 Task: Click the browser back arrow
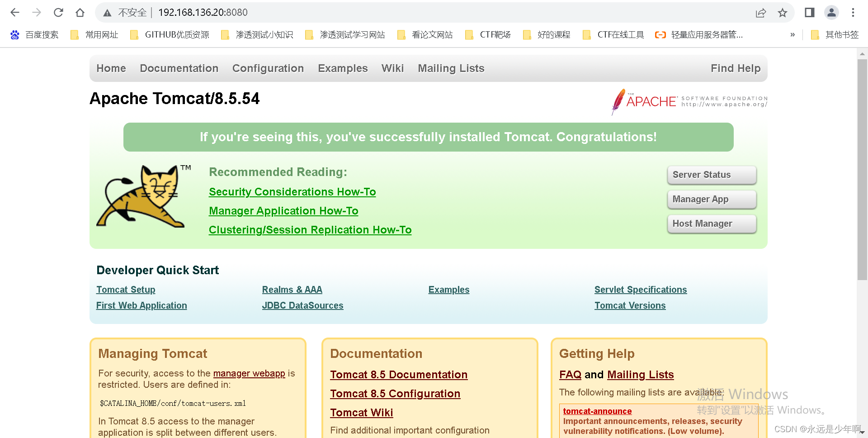tap(15, 13)
